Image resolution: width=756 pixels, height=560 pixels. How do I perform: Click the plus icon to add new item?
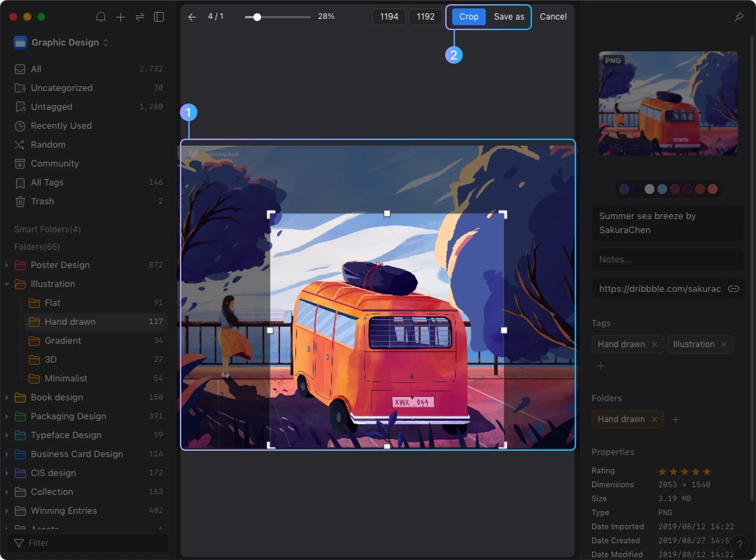(120, 17)
